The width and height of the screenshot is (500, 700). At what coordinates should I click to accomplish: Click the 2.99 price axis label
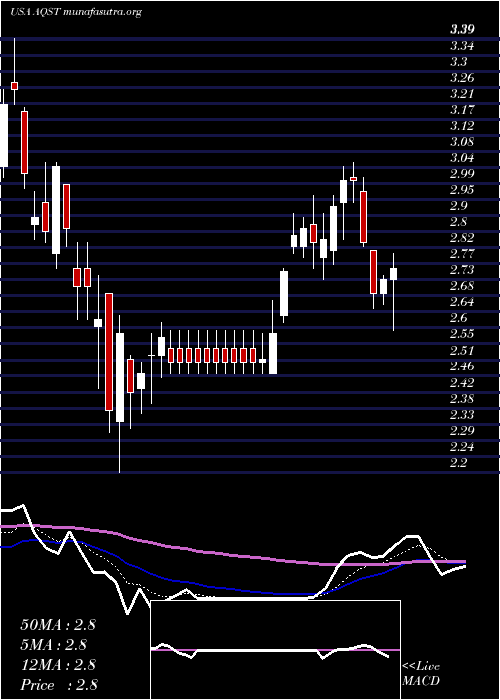(x=462, y=174)
